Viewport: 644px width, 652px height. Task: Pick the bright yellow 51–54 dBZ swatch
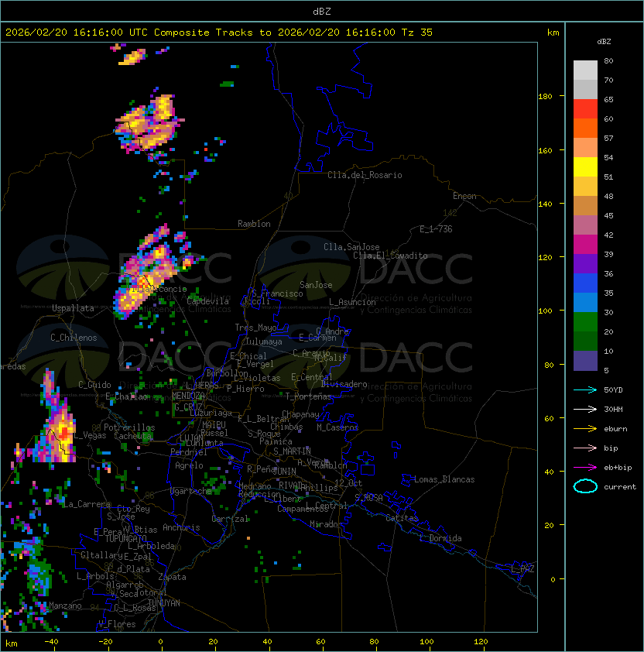click(x=585, y=167)
